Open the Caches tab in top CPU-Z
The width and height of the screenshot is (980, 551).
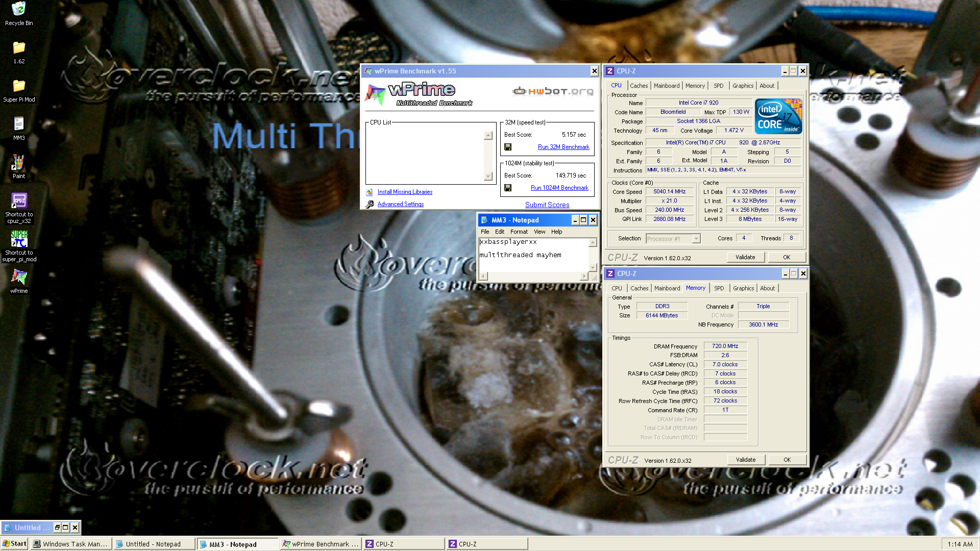(639, 86)
